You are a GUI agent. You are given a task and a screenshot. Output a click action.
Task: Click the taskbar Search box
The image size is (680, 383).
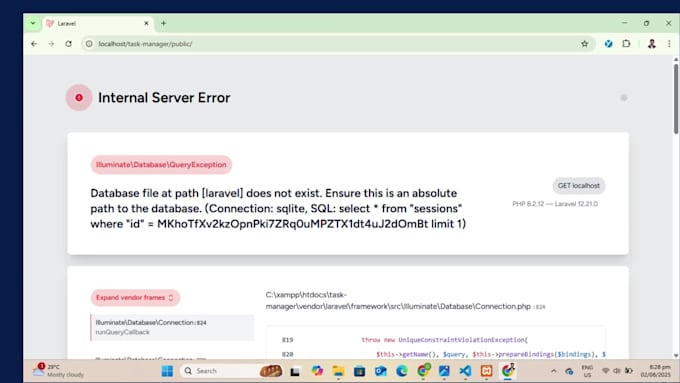[x=232, y=371]
